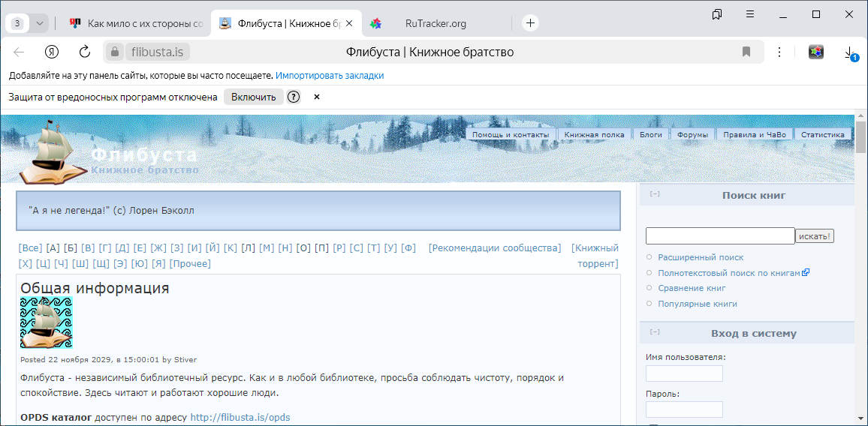Go to Форумы section

pos(692,134)
